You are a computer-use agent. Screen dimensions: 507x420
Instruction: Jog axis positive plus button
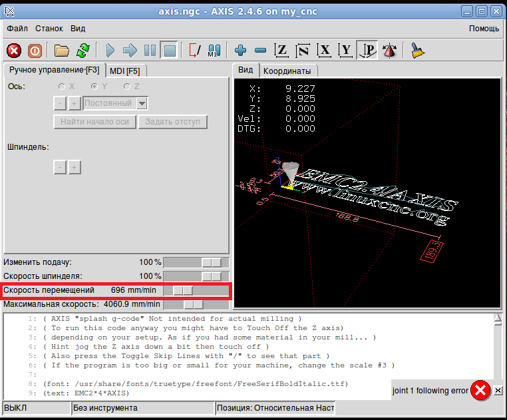point(75,104)
